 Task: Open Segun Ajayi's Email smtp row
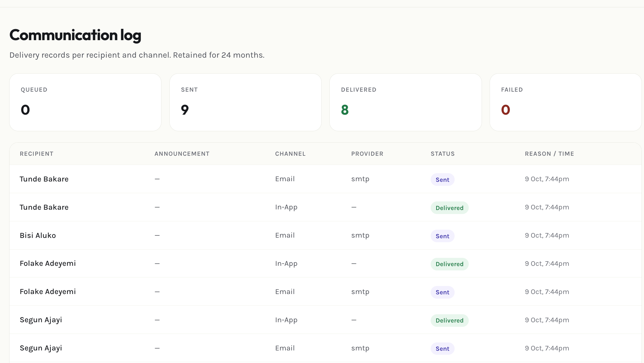click(325, 348)
